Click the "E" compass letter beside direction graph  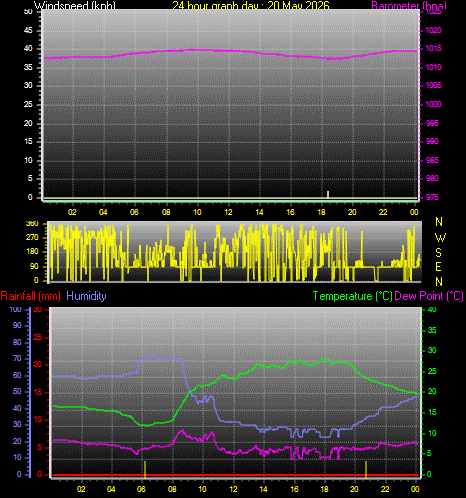(439, 267)
